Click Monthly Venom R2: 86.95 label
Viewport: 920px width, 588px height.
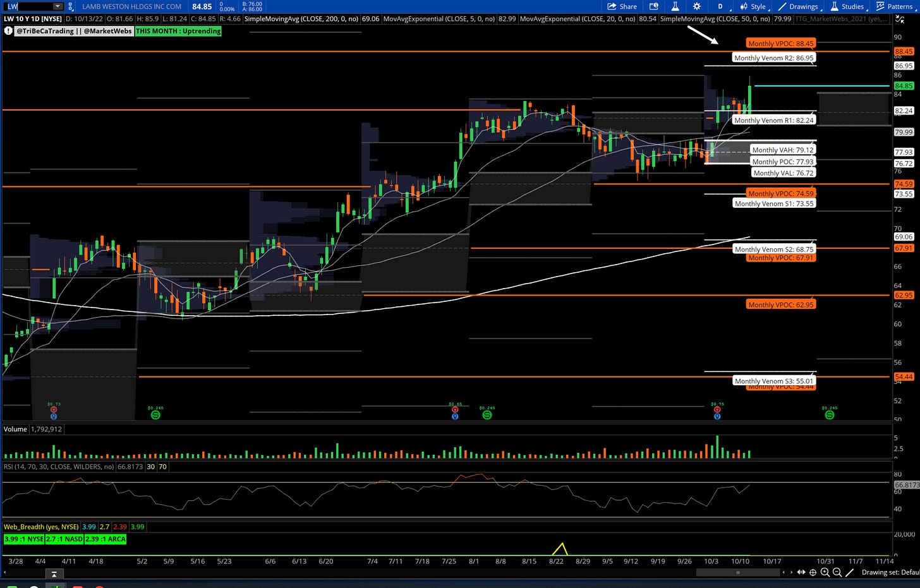774,57
